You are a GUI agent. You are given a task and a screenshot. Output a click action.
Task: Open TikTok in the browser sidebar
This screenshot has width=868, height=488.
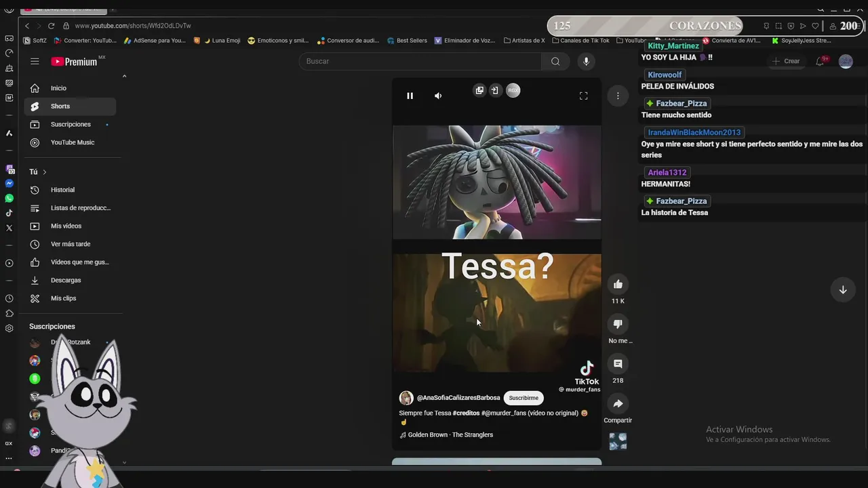pyautogui.click(x=9, y=213)
